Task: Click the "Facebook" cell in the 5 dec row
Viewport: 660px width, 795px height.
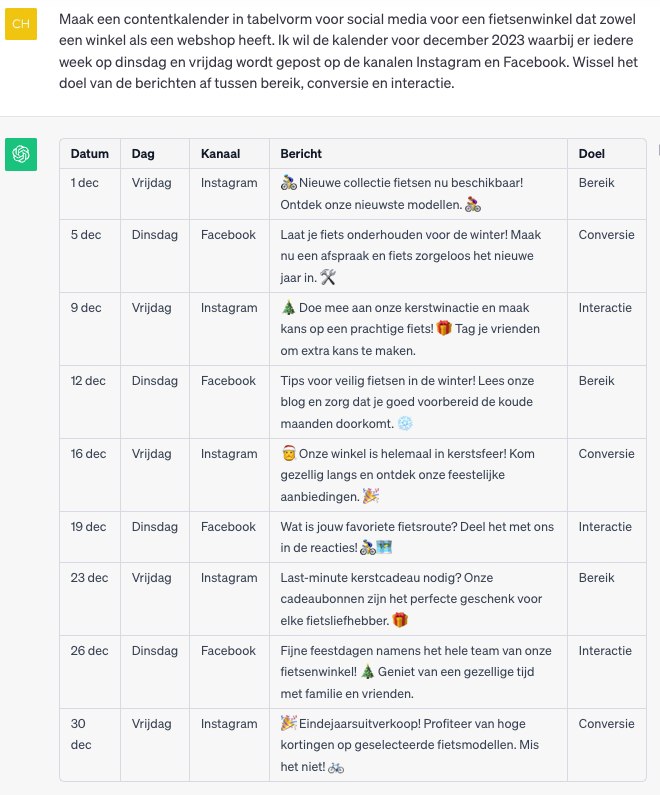Action: click(x=228, y=235)
